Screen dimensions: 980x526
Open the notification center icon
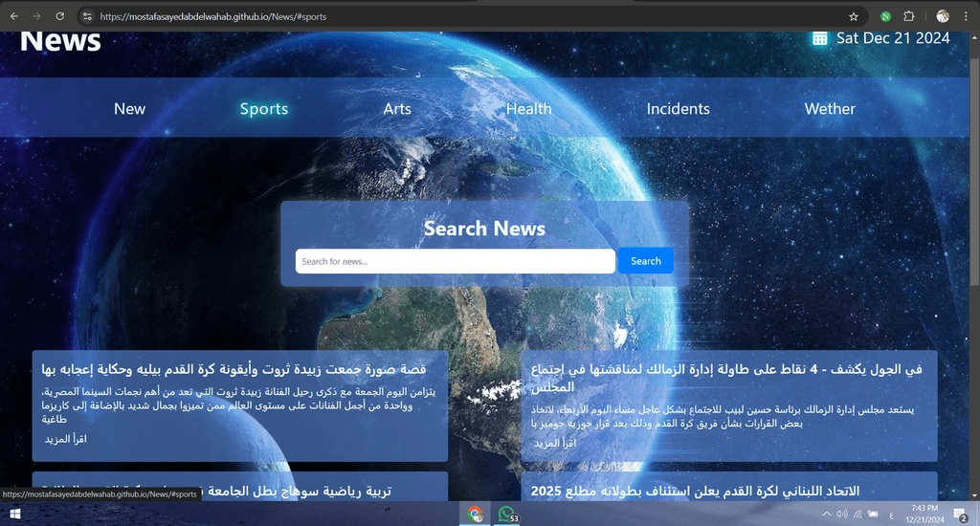point(961,515)
